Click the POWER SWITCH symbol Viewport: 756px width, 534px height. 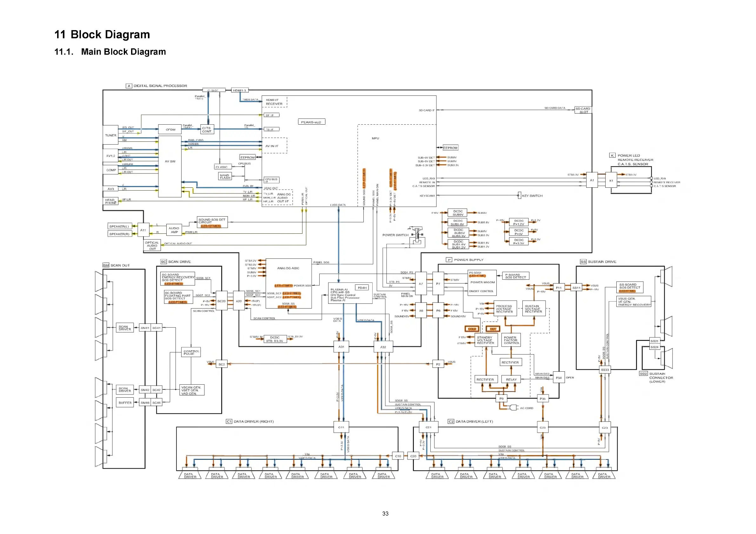point(417,235)
